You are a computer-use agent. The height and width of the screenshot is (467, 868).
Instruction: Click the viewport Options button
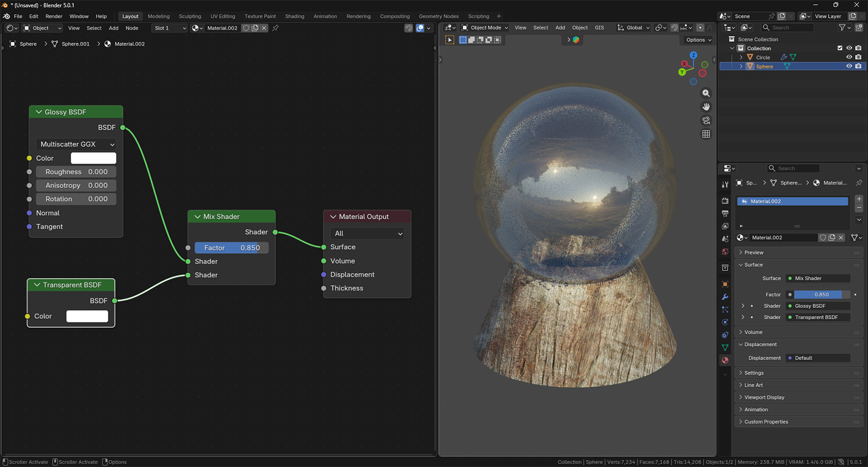(698, 40)
